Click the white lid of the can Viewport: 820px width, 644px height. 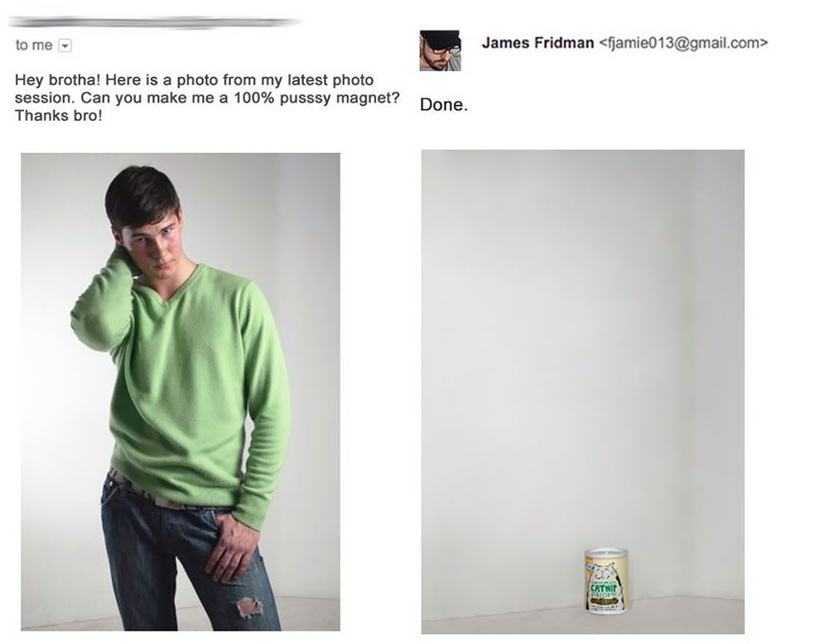(606, 552)
